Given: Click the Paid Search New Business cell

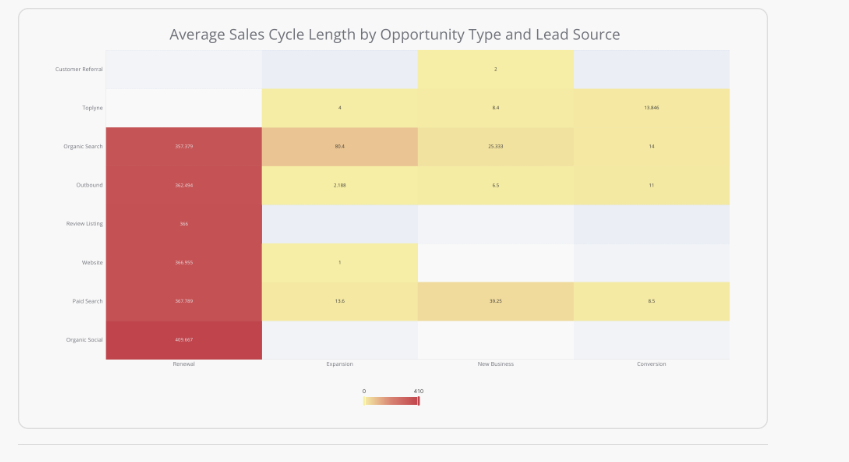Looking at the screenshot, I should pos(495,302).
